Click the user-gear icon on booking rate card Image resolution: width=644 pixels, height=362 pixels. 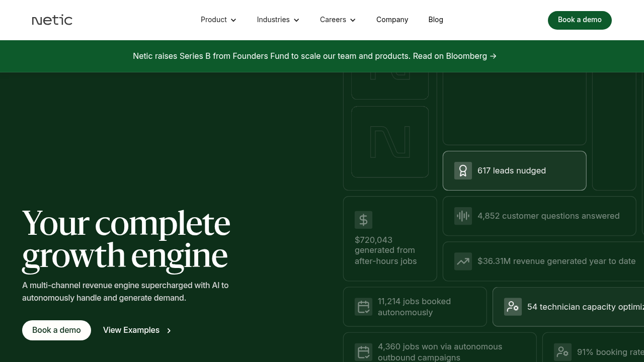[562, 352]
